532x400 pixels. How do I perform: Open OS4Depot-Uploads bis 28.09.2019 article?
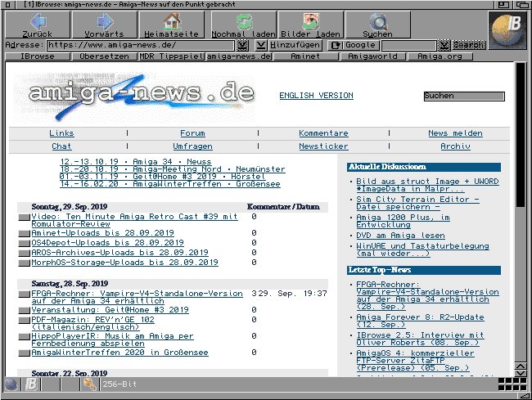coord(107,243)
